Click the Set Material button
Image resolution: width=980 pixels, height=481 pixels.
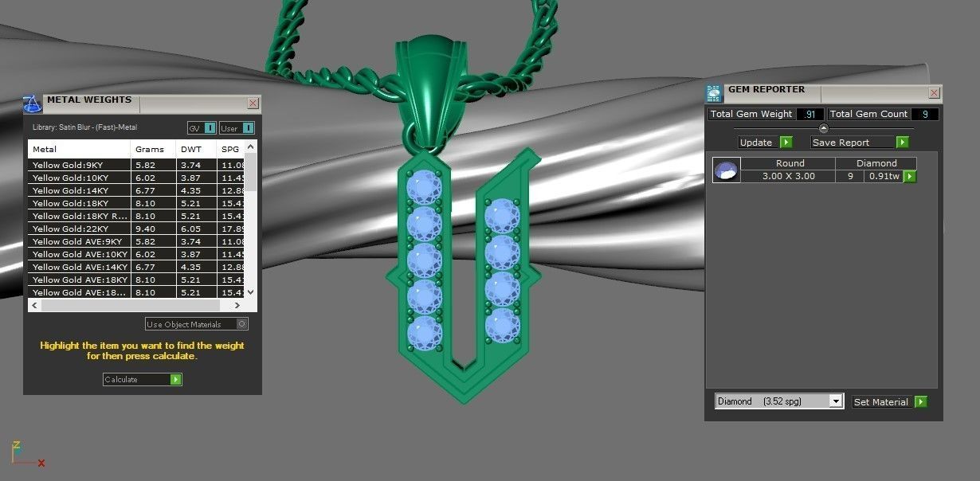tap(890, 402)
